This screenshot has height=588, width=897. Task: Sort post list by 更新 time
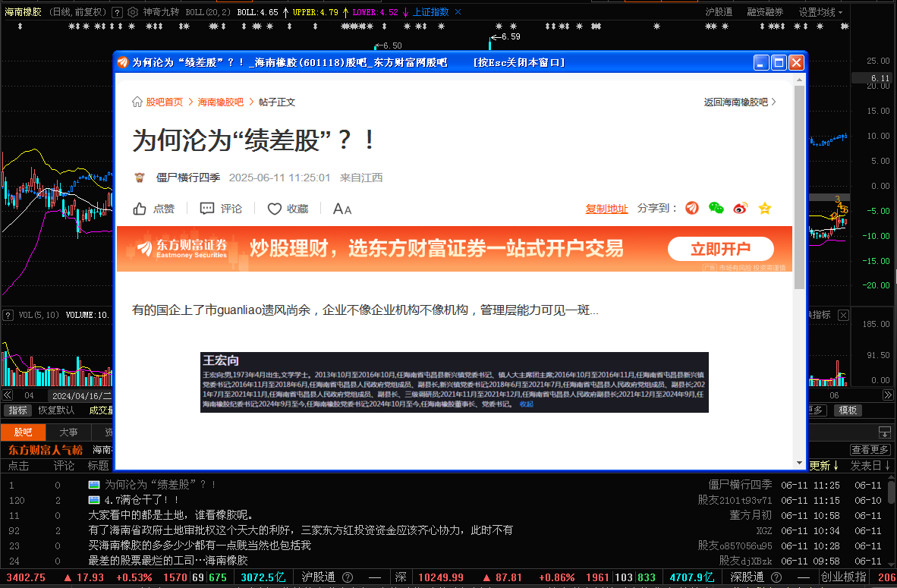point(824,466)
